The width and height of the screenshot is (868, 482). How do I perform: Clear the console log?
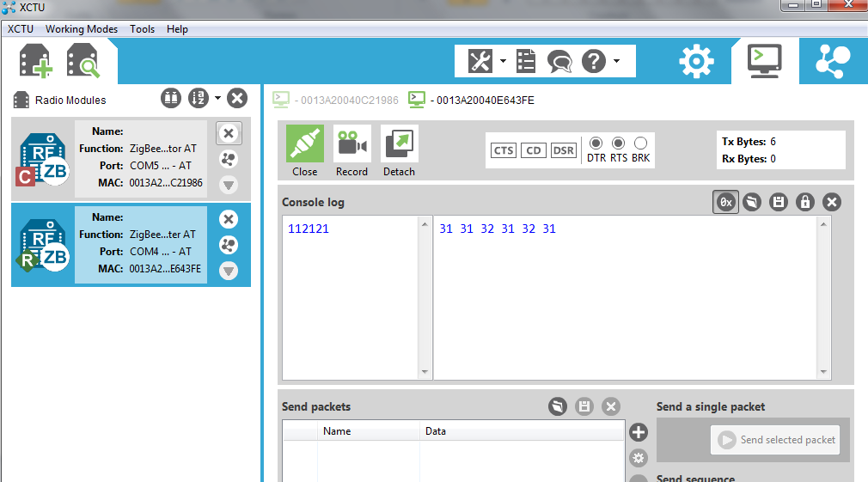click(831, 202)
